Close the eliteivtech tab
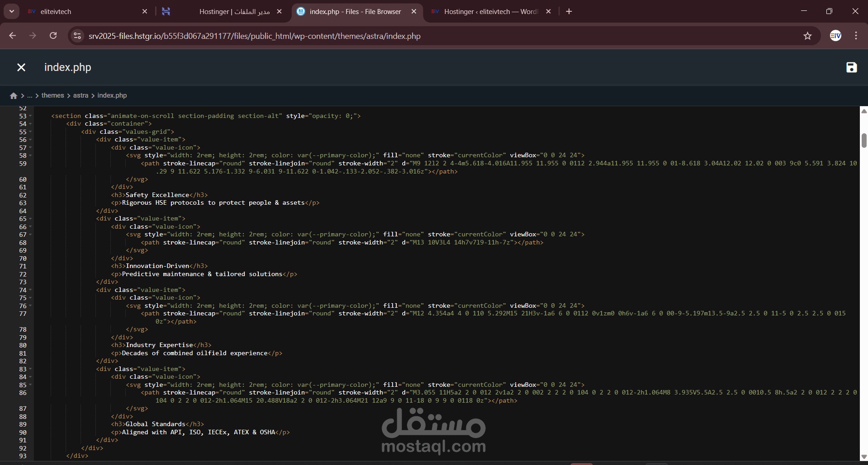 click(145, 11)
